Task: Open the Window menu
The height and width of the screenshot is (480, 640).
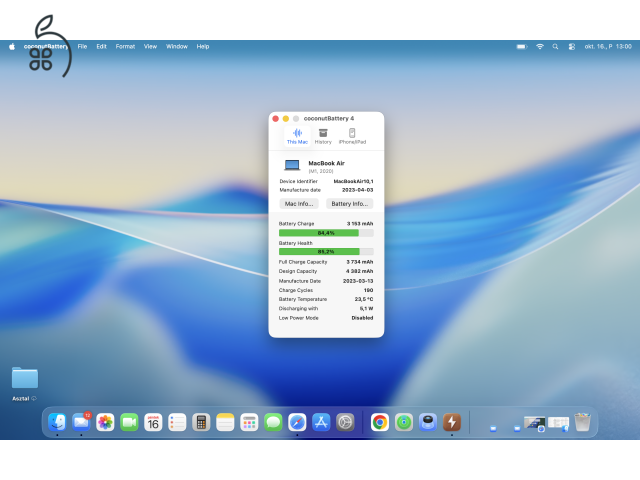Action: point(177,47)
